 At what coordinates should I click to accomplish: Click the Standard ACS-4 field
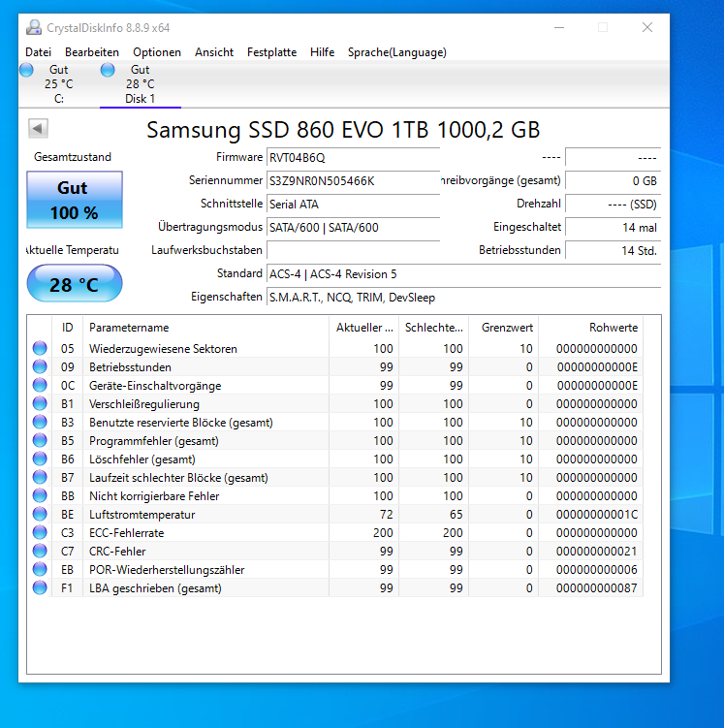(x=463, y=274)
